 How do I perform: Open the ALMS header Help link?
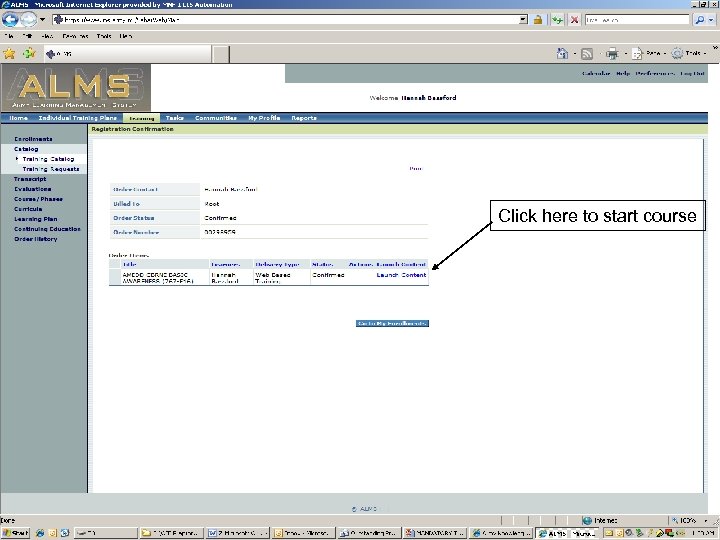(x=623, y=73)
